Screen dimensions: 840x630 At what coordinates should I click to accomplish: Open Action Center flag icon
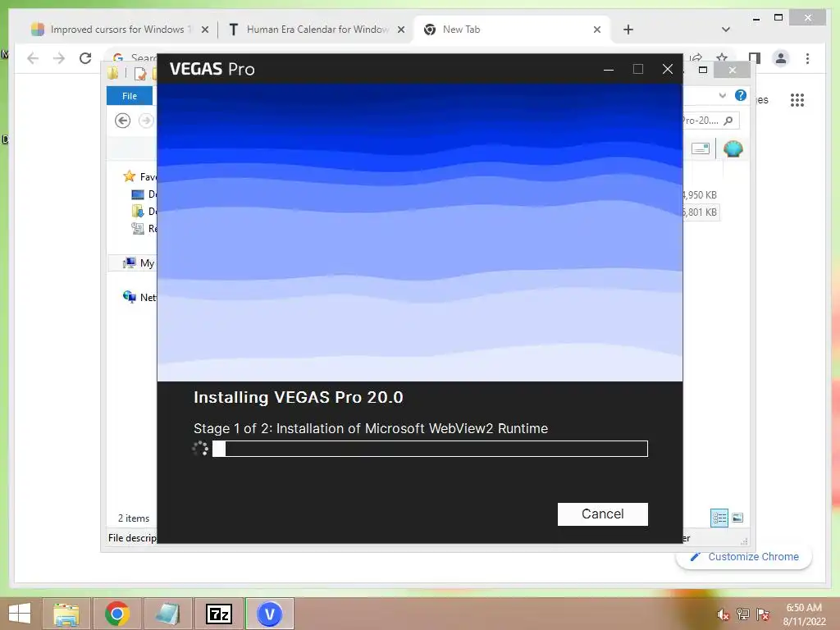[x=763, y=614]
